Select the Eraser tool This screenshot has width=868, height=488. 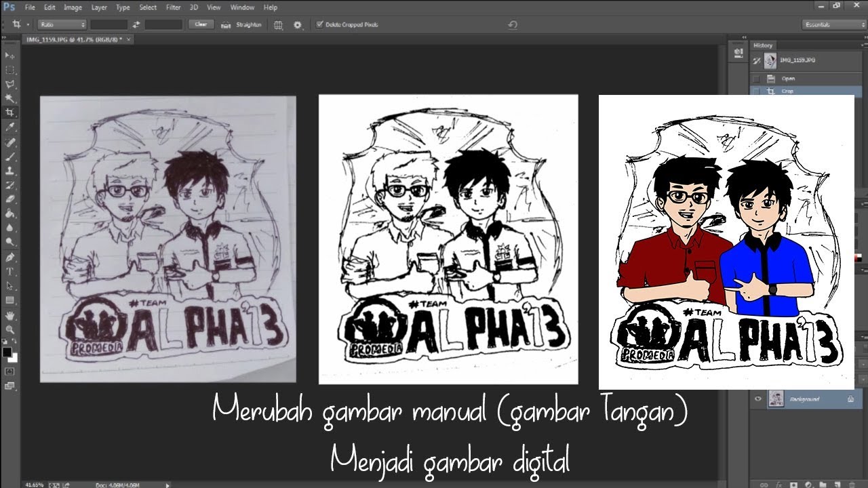pyautogui.click(x=9, y=199)
